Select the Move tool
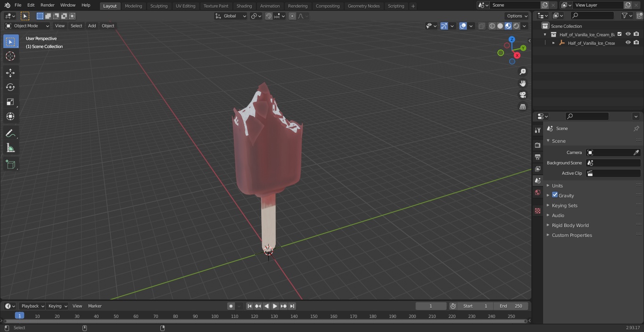The height and width of the screenshot is (332, 644). click(x=11, y=73)
